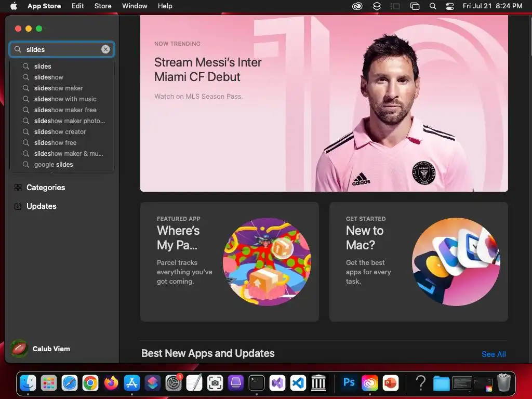Viewport: 532px width, 399px height.
Task: Click "See All" for Best New Apps
Action: [x=494, y=354]
